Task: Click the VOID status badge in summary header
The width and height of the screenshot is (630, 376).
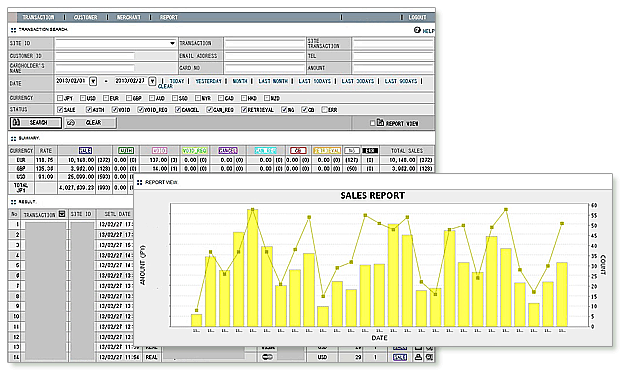Action: pos(160,150)
